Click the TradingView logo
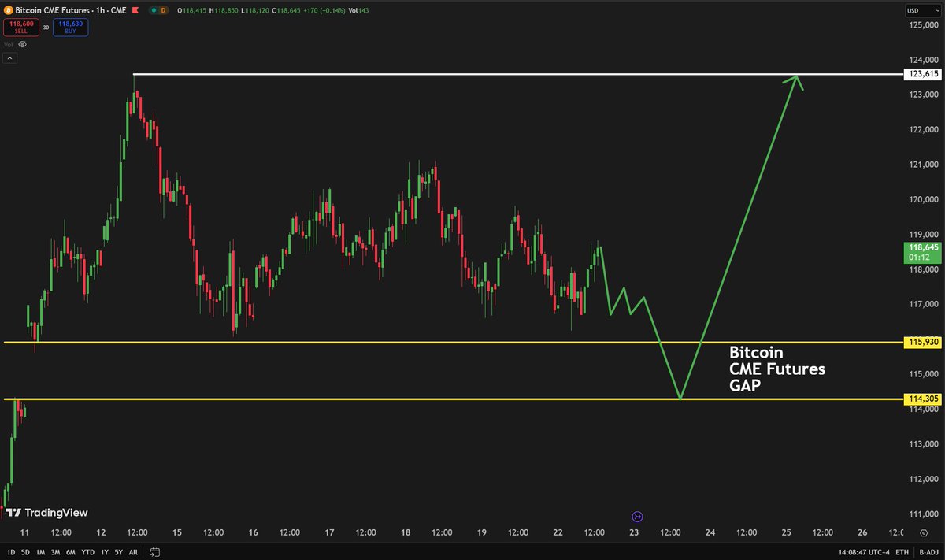The width and height of the screenshot is (945, 560). [x=46, y=512]
